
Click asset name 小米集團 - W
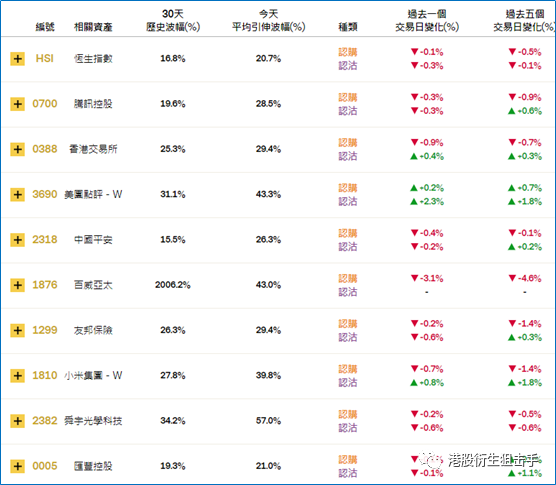[x=93, y=375]
